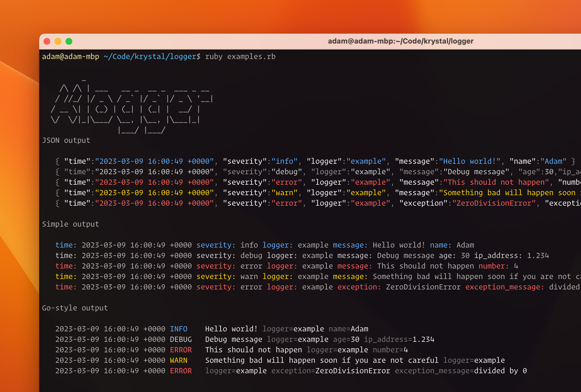Click the 'Go-style output' heading
This screenshot has width=581, height=392.
coord(75,308)
